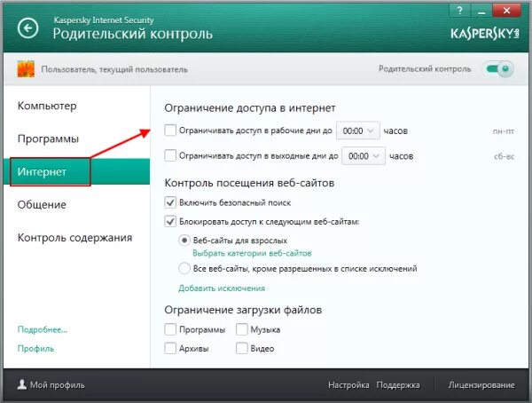Click the пн-пт label
Image resolution: width=532 pixels, height=403 pixels.
(x=504, y=131)
